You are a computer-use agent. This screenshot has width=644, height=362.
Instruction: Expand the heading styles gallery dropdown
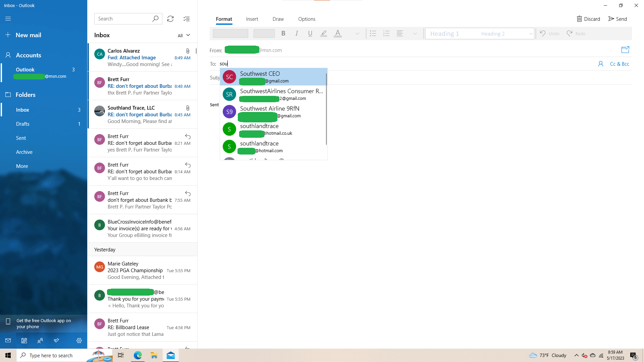coord(531,34)
